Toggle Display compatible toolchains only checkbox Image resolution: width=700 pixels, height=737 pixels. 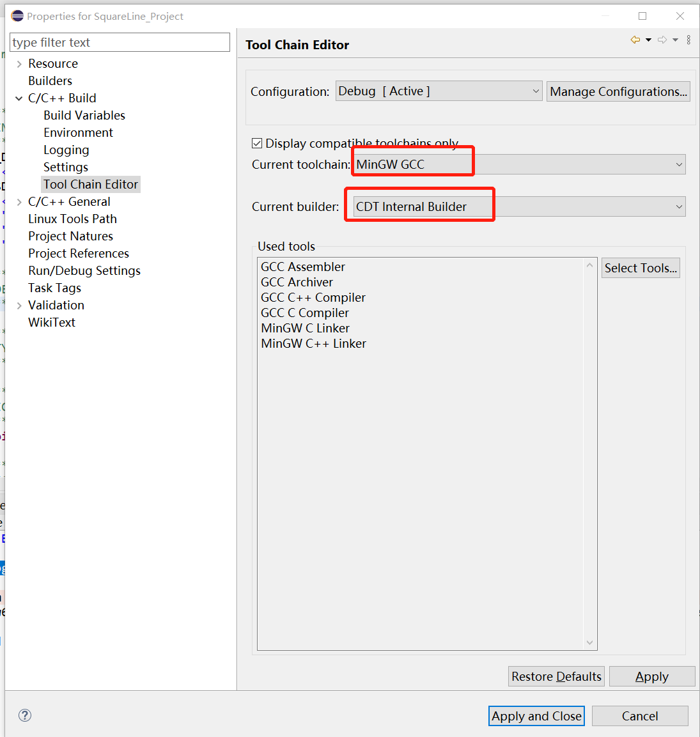(x=257, y=143)
